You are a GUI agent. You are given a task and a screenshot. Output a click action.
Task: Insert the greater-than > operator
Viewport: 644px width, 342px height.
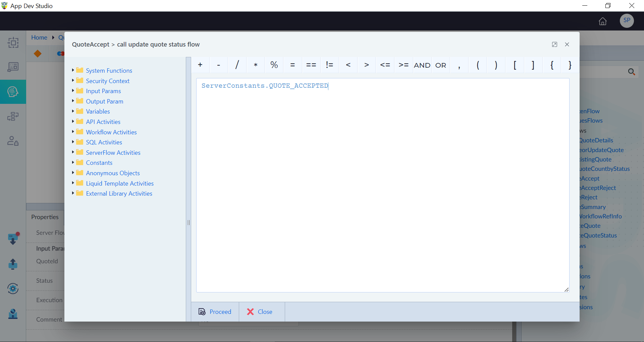[367, 65]
